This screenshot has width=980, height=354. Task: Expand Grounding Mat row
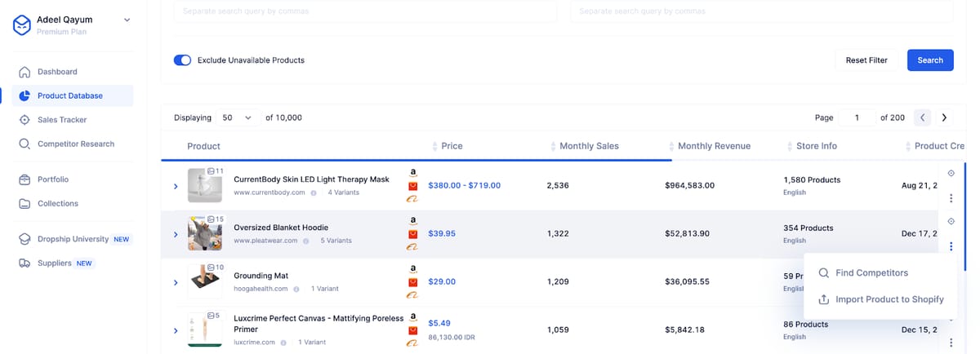[176, 282]
